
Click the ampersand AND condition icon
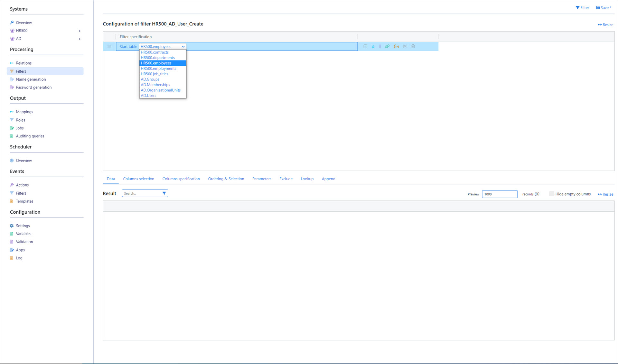pos(373,46)
